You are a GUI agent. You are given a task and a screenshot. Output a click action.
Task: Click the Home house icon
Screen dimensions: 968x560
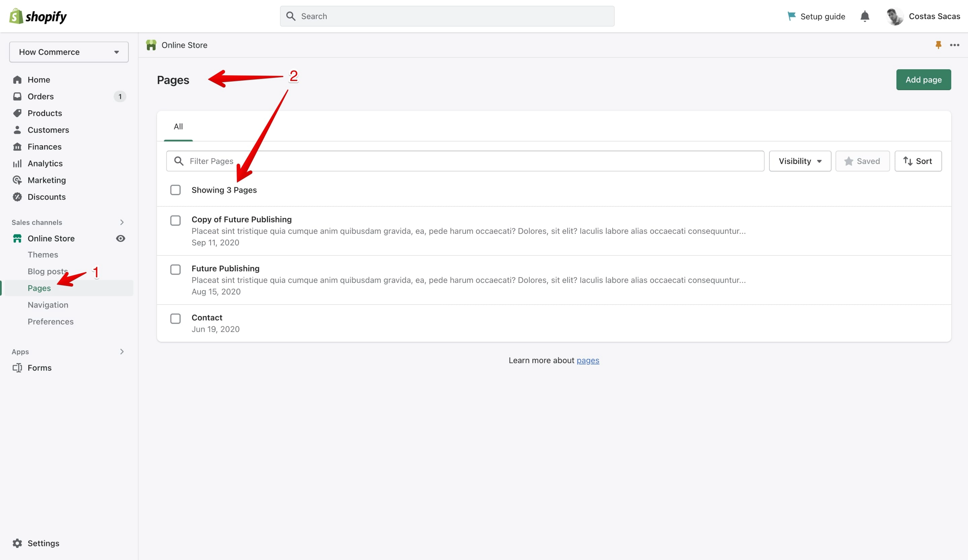click(x=17, y=80)
